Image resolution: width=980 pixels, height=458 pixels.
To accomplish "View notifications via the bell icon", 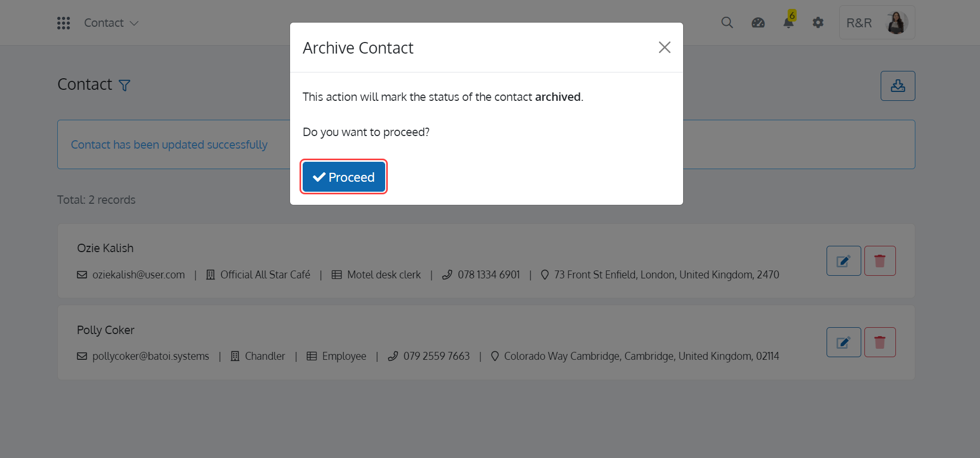I will tap(789, 23).
